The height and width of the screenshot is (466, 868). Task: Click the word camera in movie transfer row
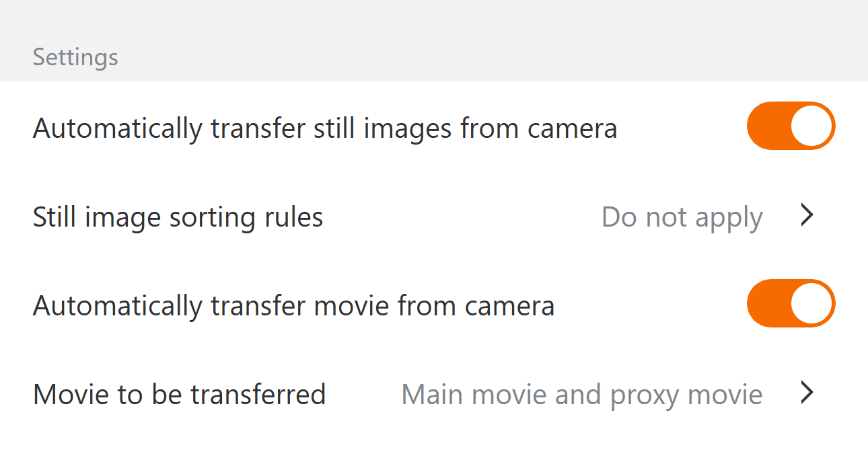(509, 306)
